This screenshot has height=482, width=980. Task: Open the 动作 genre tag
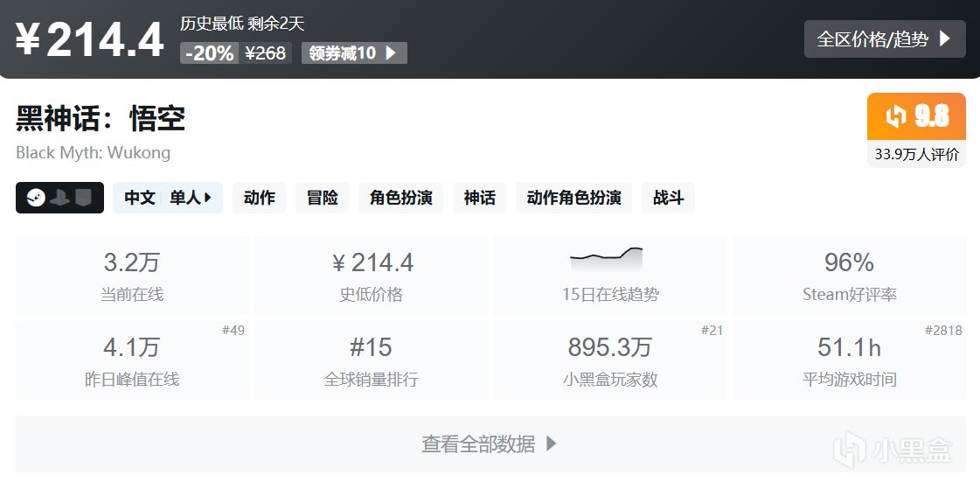[x=260, y=199]
